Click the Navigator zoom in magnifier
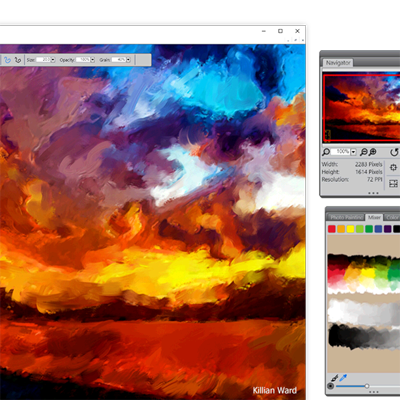Screen dimensions: 400x400 click(x=372, y=152)
